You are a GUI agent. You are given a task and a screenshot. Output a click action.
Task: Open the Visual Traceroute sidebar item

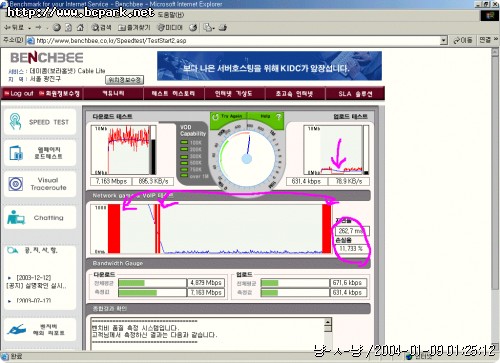(40, 184)
